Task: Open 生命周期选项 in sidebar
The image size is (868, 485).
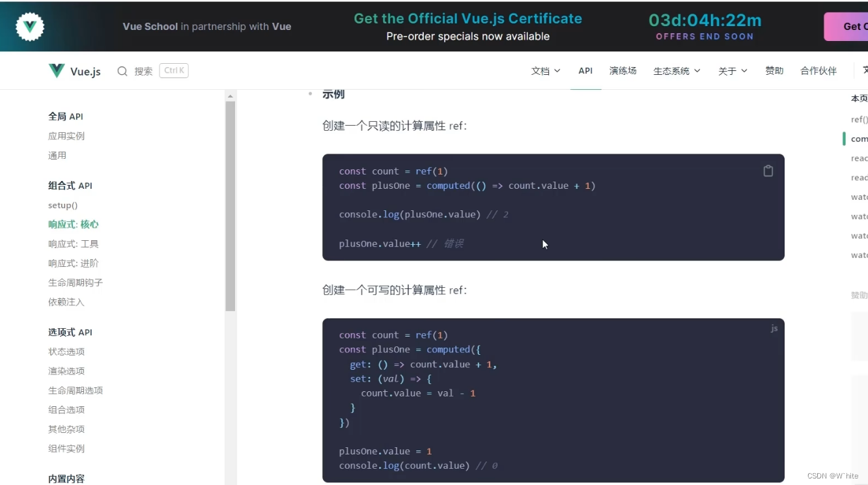Action: [76, 391]
